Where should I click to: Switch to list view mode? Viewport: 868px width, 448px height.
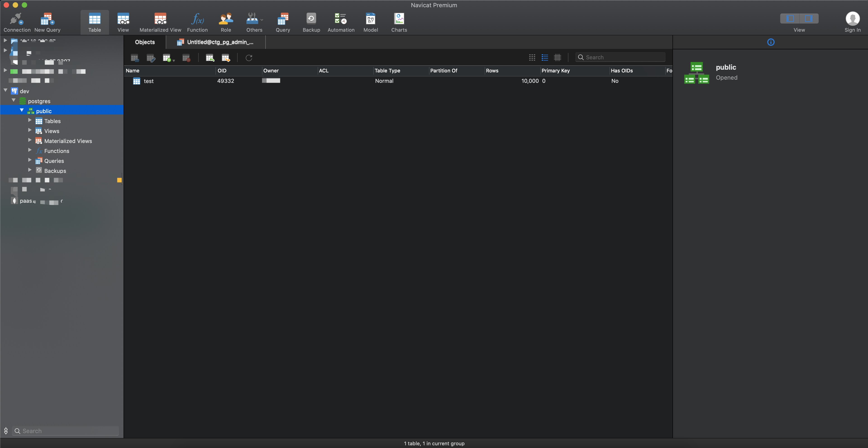[x=545, y=58]
